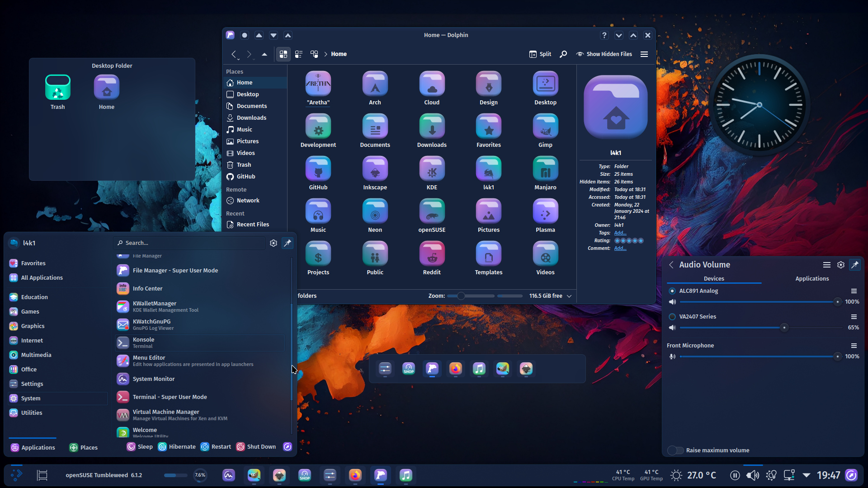
Task: Open the Development folder in Dolphin
Action: pyautogui.click(x=318, y=127)
